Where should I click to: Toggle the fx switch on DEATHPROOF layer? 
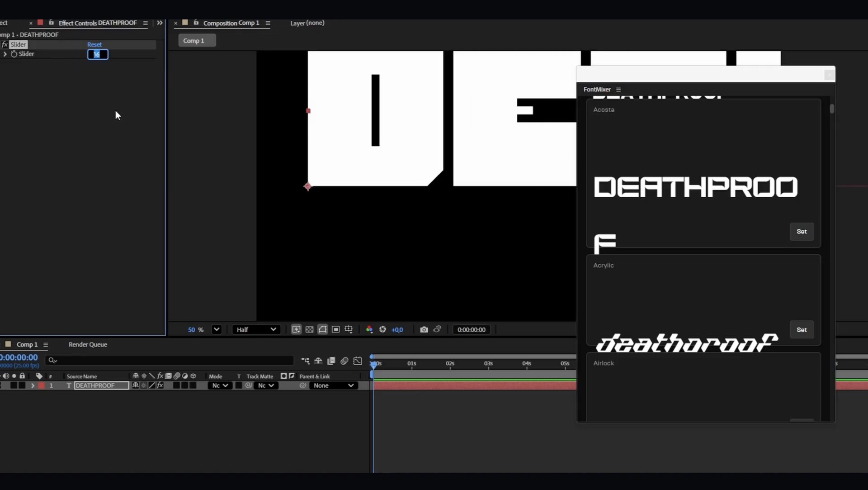[x=160, y=385]
